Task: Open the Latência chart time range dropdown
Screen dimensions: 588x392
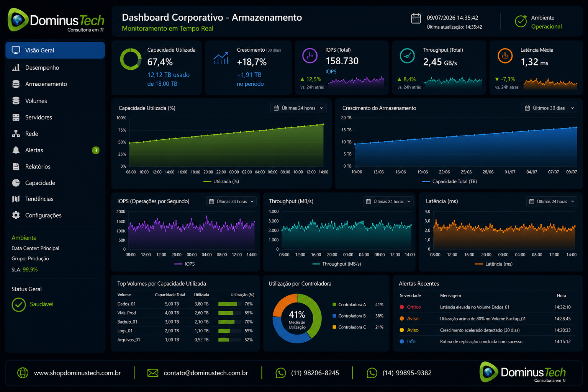Action: (x=552, y=201)
